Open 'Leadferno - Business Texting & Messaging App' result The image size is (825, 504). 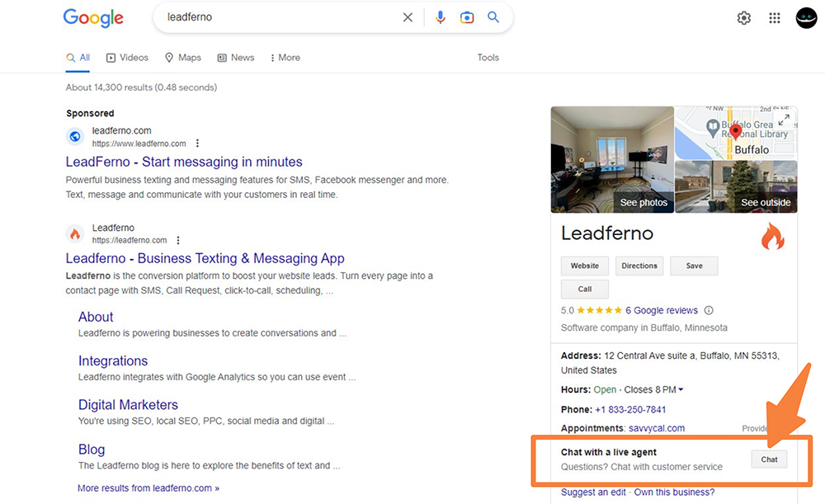tap(205, 258)
